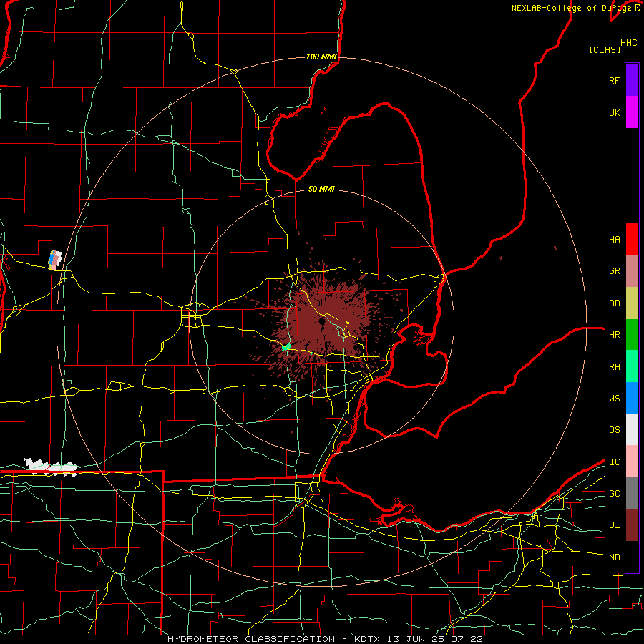This screenshot has height=644, width=644.
Task: Click the white dry snow echo near state line
Action: [x=51, y=467]
